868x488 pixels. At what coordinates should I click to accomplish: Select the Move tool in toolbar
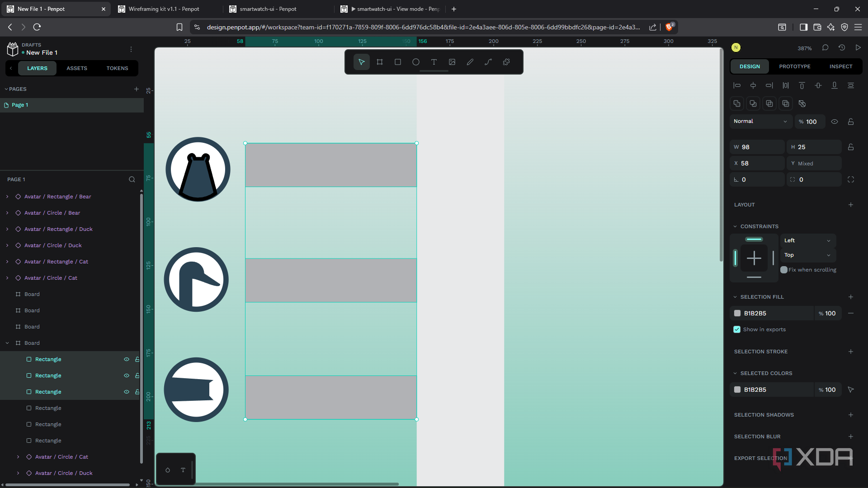click(362, 62)
